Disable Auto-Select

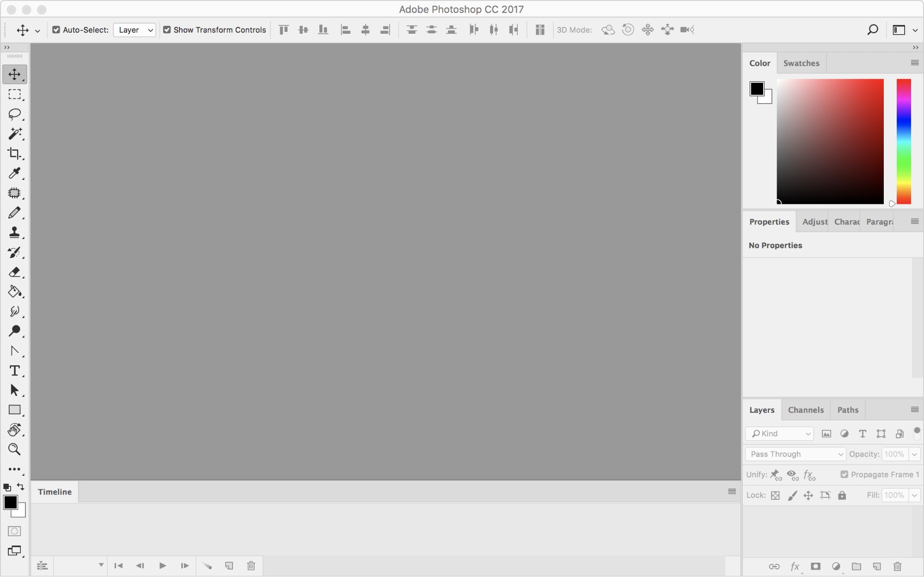tap(56, 30)
